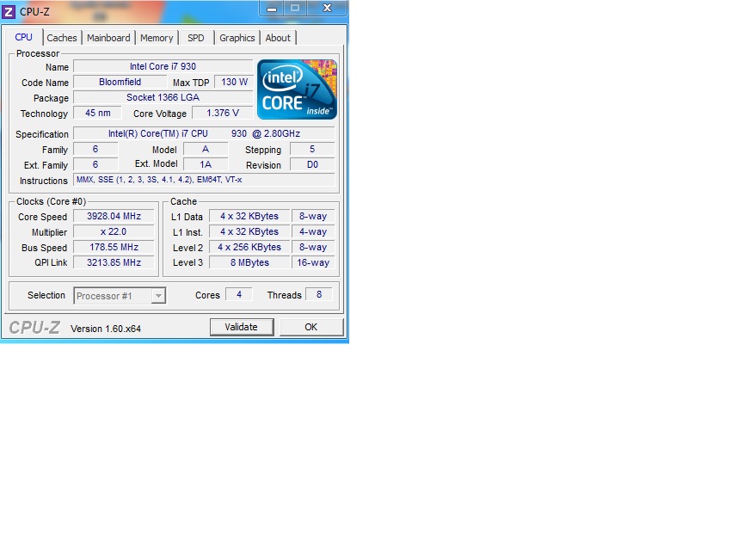Select the SPD tab
The height and width of the screenshot is (560, 744).
point(195,38)
